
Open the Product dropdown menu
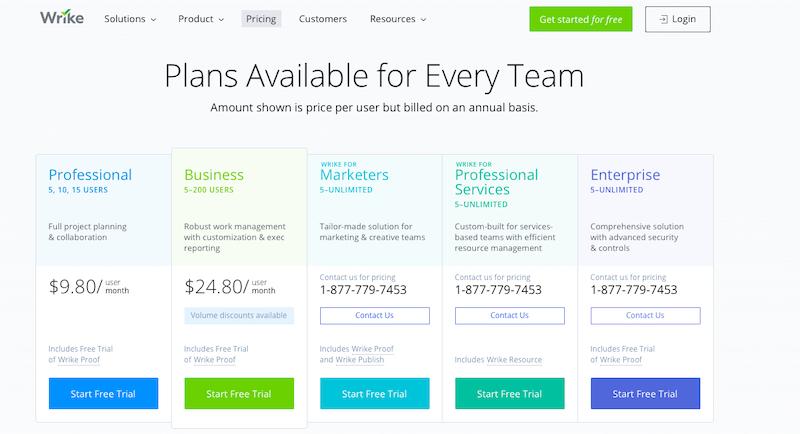[201, 19]
